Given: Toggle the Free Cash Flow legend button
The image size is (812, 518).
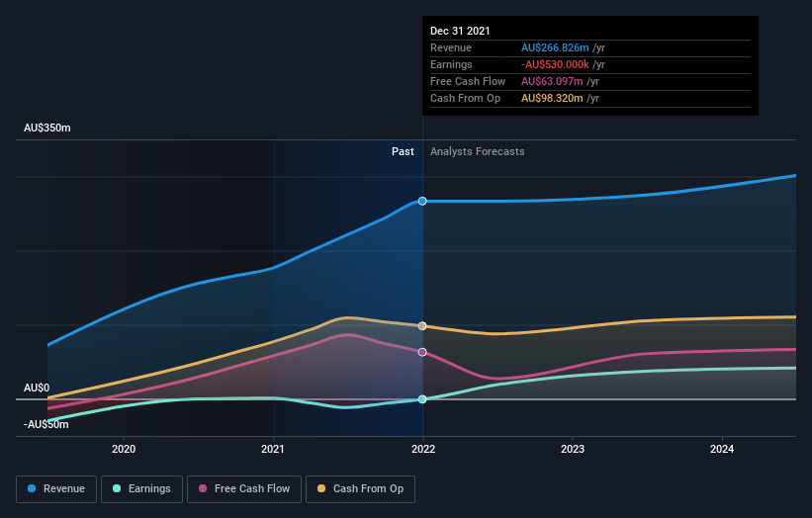Looking at the screenshot, I should pos(244,489).
